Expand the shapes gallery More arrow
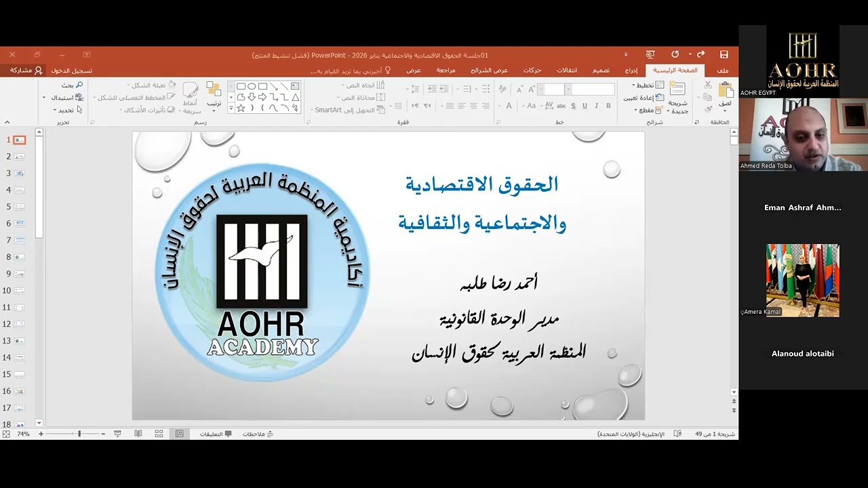The width and height of the screenshot is (868, 488). tap(231, 108)
